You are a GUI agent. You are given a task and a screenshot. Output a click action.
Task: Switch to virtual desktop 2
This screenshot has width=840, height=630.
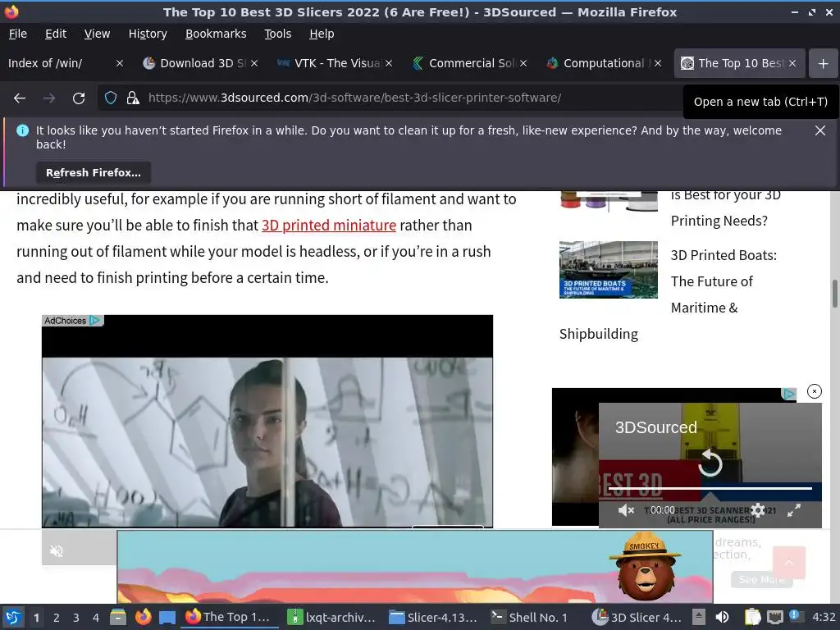click(x=56, y=618)
